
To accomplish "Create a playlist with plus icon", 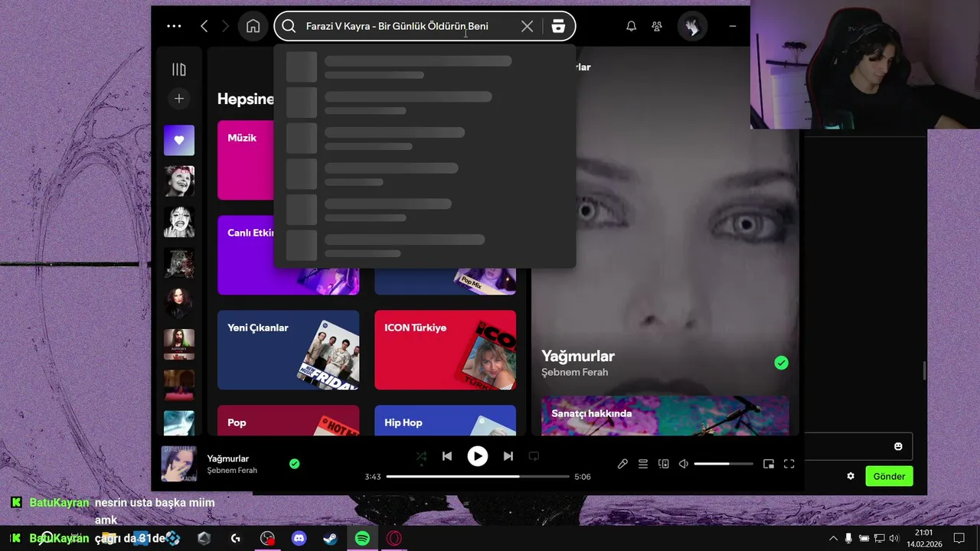I will click(x=179, y=99).
